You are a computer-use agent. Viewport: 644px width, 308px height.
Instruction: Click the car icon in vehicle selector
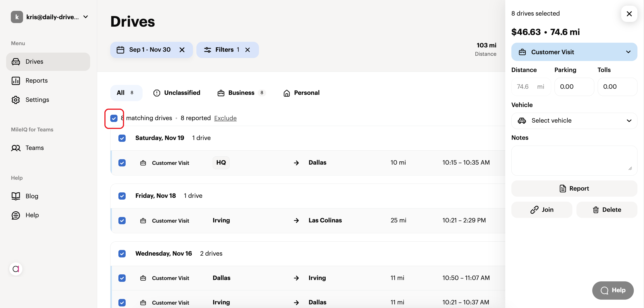(522, 121)
